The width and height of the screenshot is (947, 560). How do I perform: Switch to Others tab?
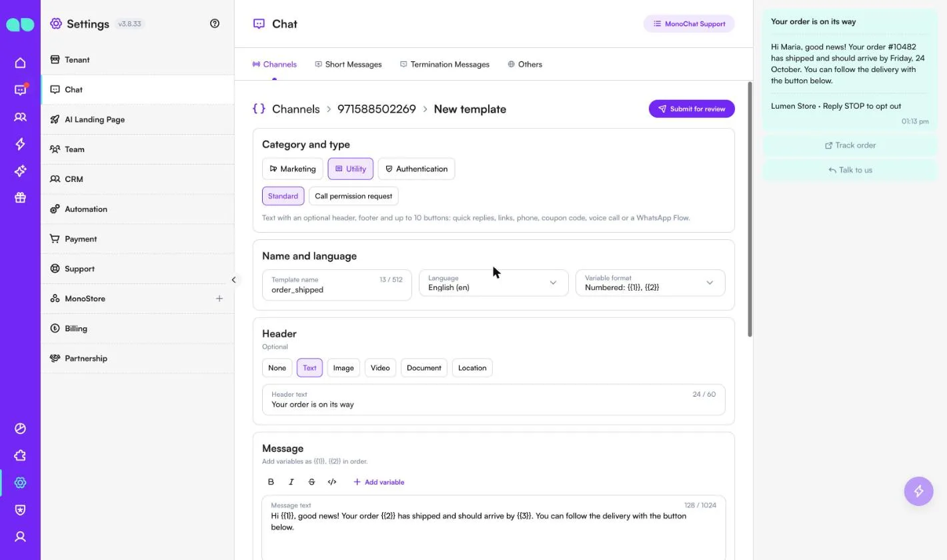[x=525, y=65]
